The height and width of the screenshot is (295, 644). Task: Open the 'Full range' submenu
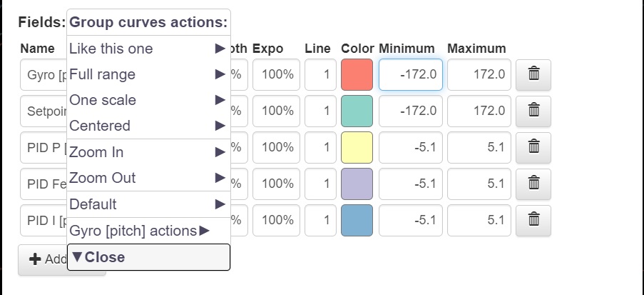148,74
